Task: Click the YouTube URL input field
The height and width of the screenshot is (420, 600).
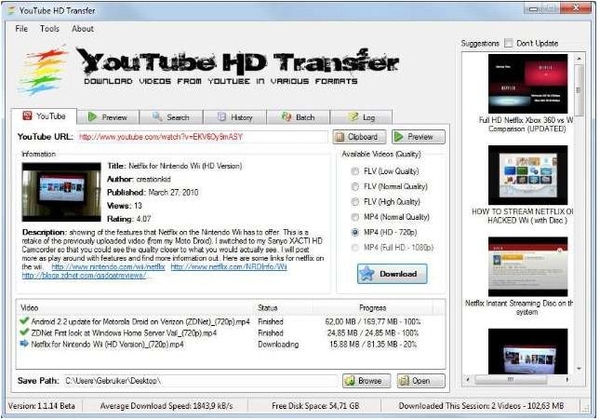Action: click(x=202, y=137)
